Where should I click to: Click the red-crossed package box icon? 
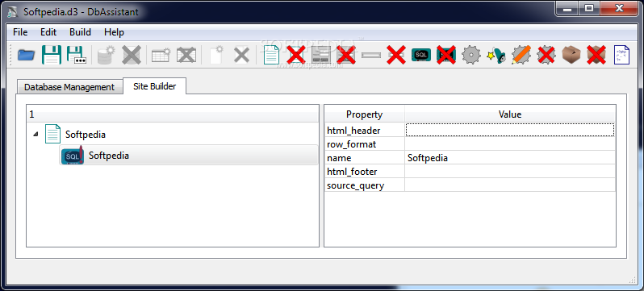click(596, 55)
